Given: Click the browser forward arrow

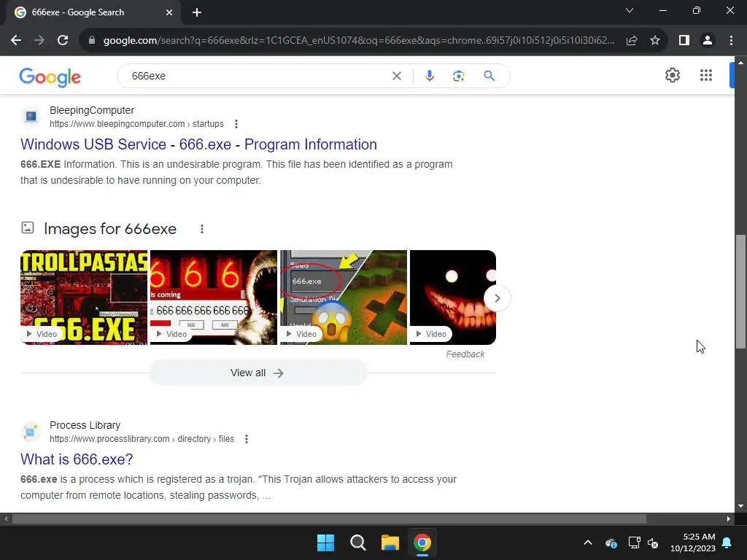Looking at the screenshot, I should pos(39,41).
